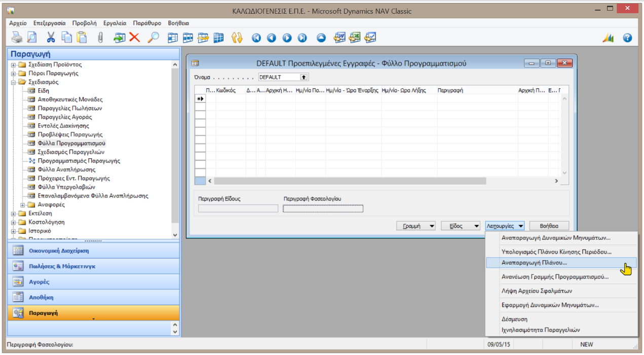
Task: Expand the Κοστολόγηση folder
Action: 13,222
